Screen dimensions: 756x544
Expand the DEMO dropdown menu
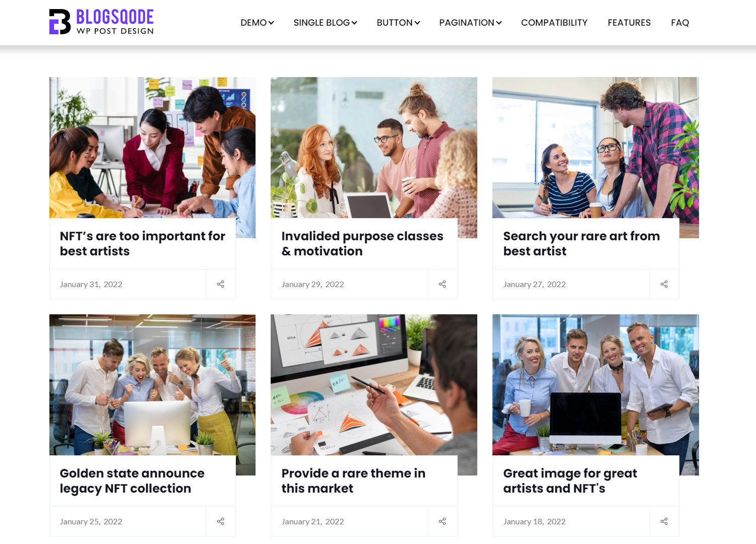257,23
